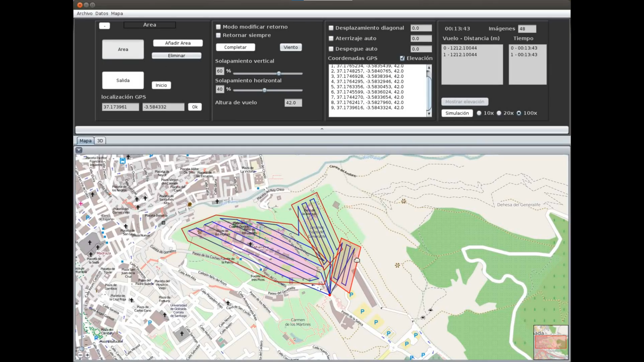The image size is (644, 362).
Task: Click the minus button beside Area label
Action: [104, 26]
